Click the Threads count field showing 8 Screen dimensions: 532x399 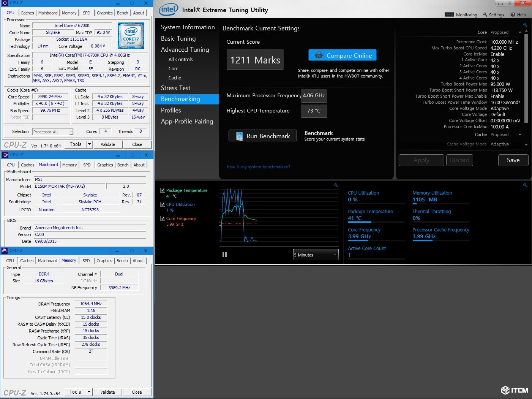coord(140,131)
